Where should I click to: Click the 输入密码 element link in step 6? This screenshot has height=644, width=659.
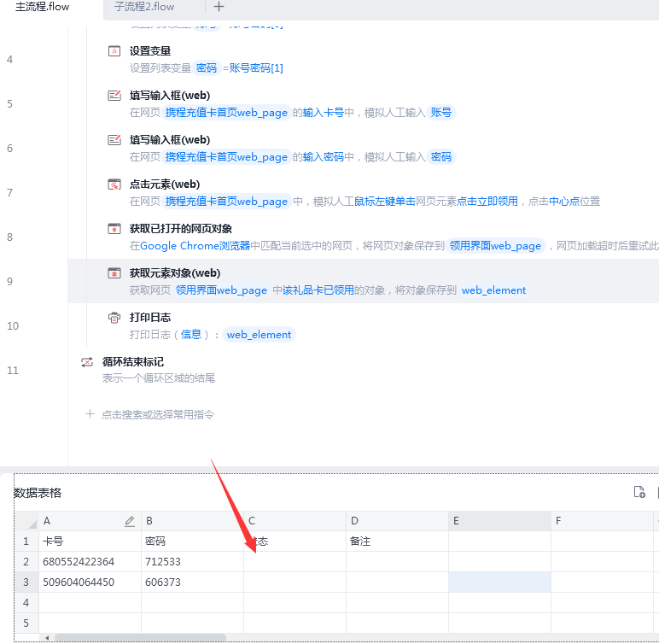coord(324,157)
